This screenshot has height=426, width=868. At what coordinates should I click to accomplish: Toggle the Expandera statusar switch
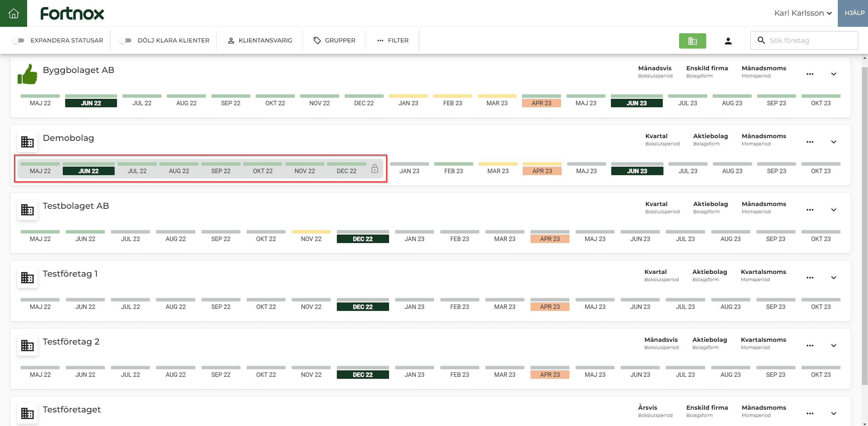(x=18, y=40)
